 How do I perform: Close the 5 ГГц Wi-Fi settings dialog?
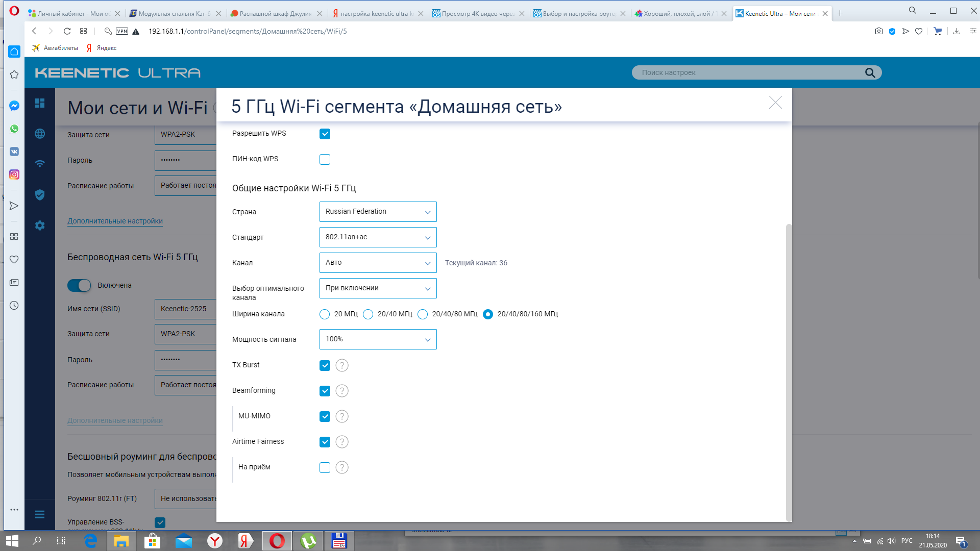coord(775,103)
